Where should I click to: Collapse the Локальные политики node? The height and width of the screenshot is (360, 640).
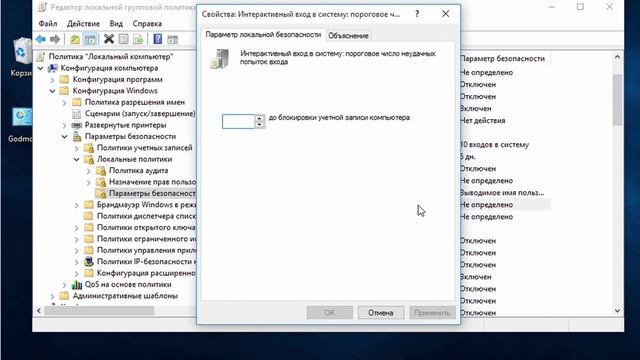77,159
